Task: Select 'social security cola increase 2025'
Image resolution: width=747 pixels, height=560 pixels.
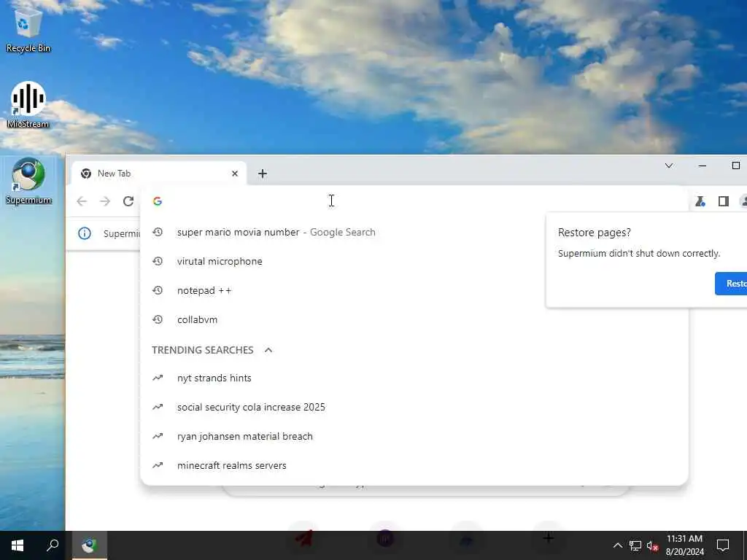Action: [414, 407]
